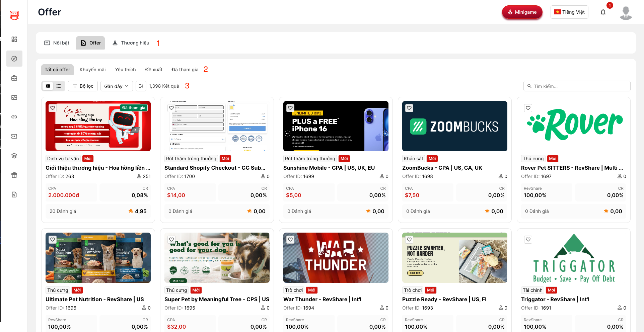Click the Tìm kiếm search field
Viewport: 644px width, 332px height.
click(x=577, y=86)
